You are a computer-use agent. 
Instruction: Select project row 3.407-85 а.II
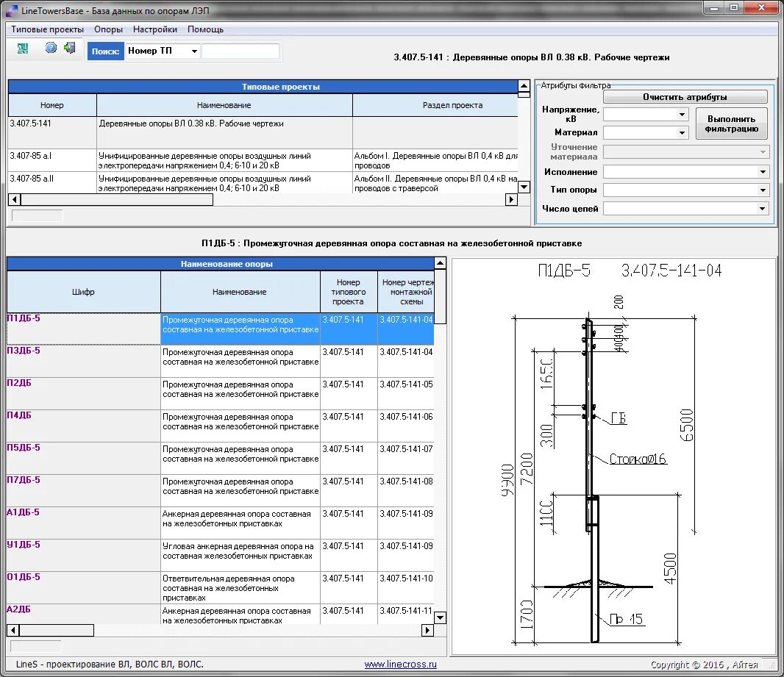[x=263, y=183]
